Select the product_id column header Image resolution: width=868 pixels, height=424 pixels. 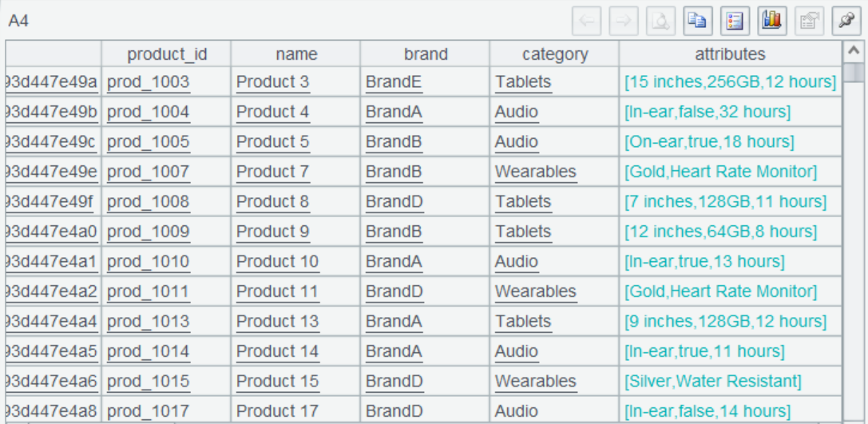pos(167,54)
